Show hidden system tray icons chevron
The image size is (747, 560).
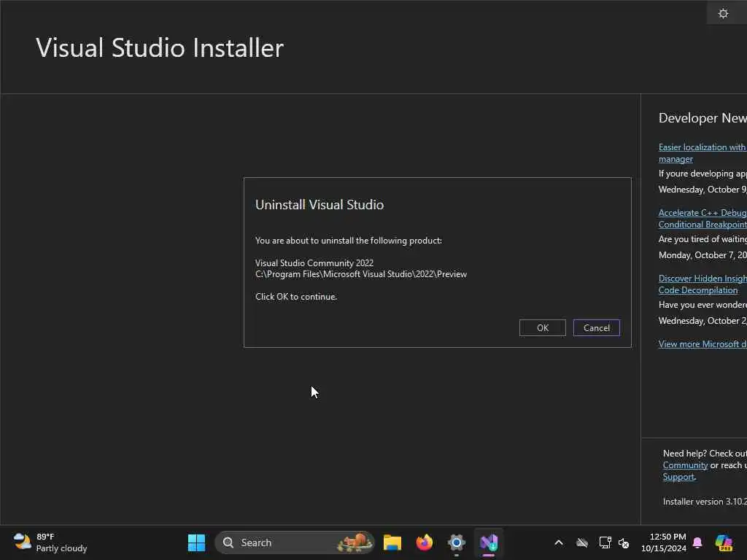tap(558, 542)
